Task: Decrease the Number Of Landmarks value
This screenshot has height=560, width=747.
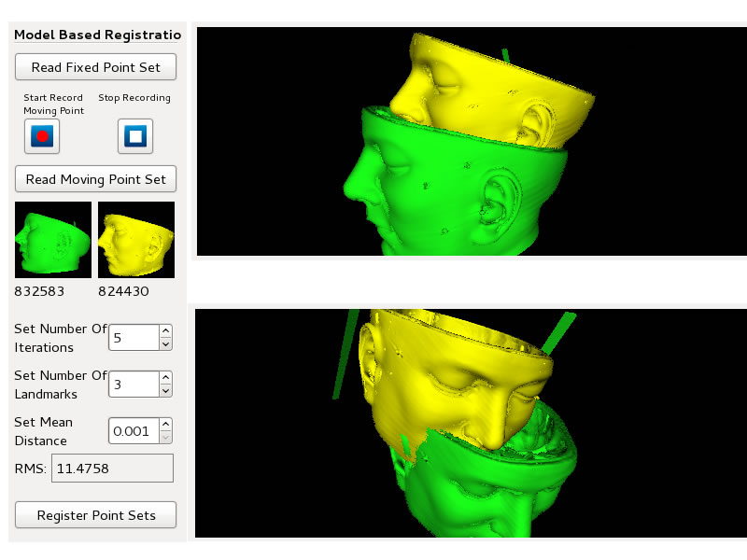Action: click(166, 390)
